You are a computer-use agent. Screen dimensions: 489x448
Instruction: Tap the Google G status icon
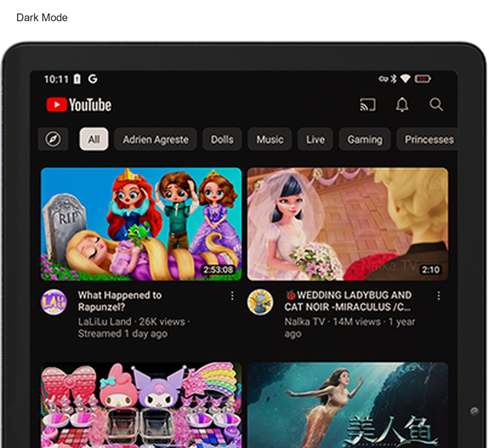pos(93,79)
